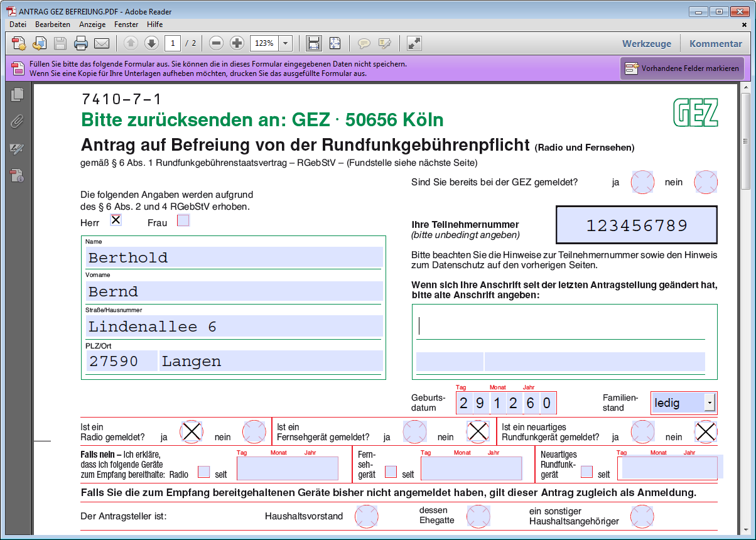The width and height of the screenshot is (756, 540).
Task: Print the document using printer icon
Action: 81,43
